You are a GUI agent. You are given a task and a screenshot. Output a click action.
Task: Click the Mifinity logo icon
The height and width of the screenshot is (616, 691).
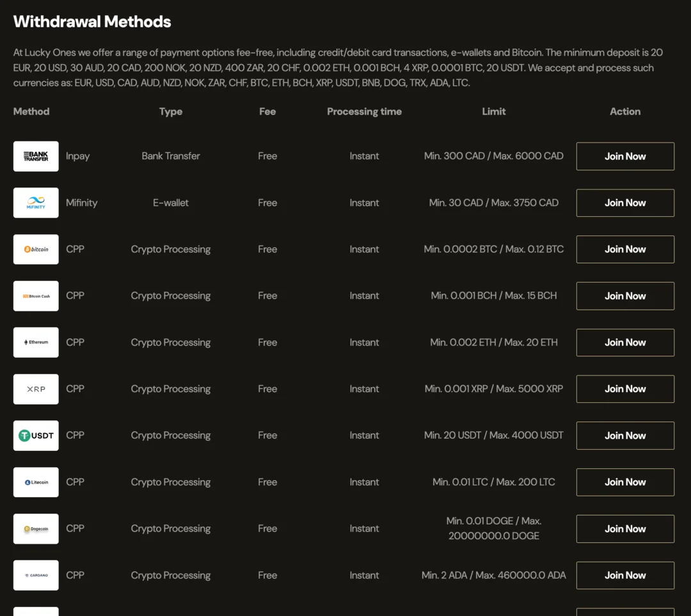tap(36, 203)
